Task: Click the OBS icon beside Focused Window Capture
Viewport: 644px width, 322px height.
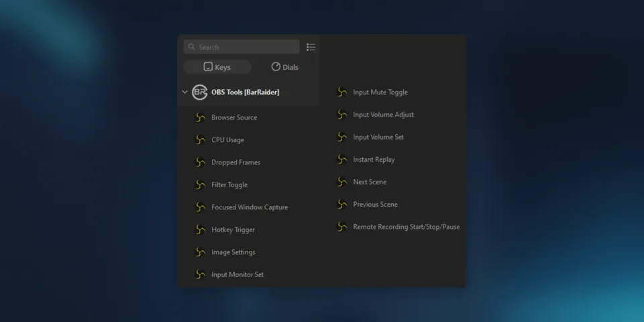Action: (200, 207)
